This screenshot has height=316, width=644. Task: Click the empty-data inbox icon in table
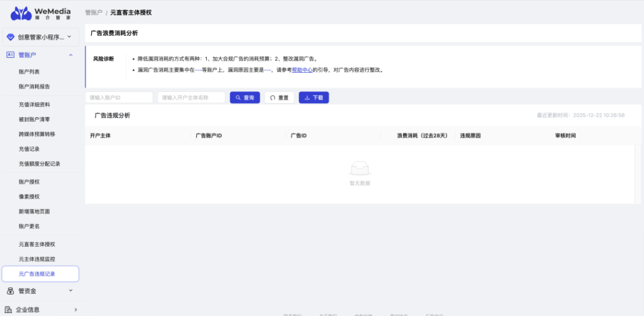[x=360, y=168]
